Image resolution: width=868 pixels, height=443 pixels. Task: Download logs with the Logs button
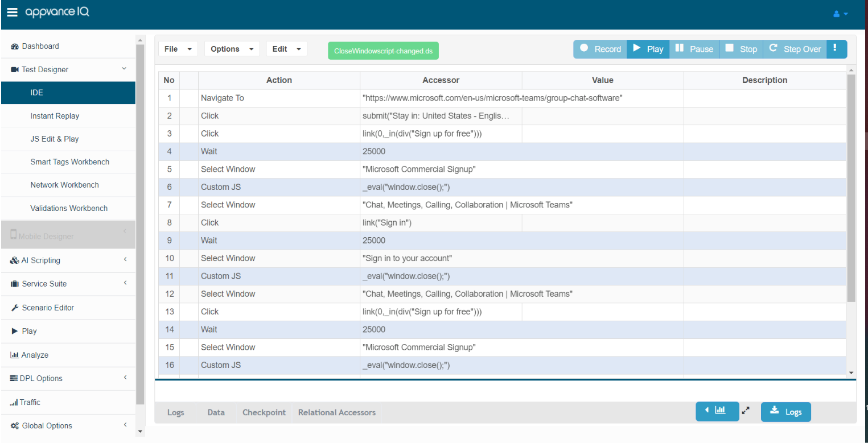pos(785,412)
